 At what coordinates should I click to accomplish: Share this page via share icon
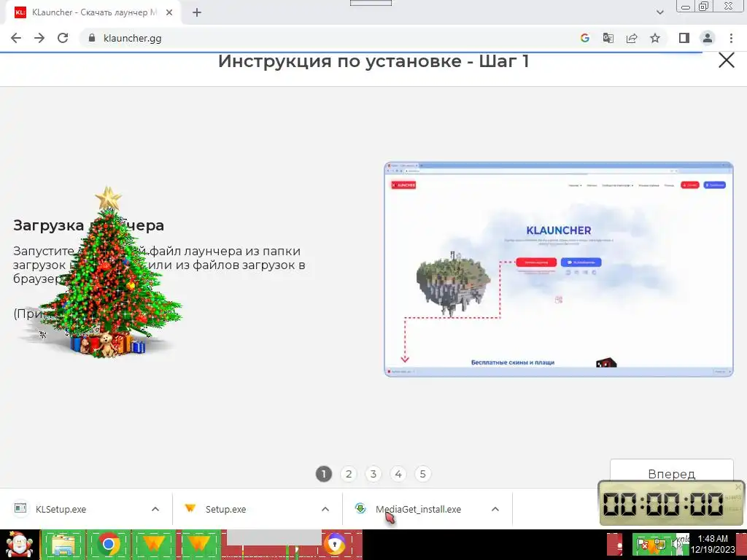(632, 38)
